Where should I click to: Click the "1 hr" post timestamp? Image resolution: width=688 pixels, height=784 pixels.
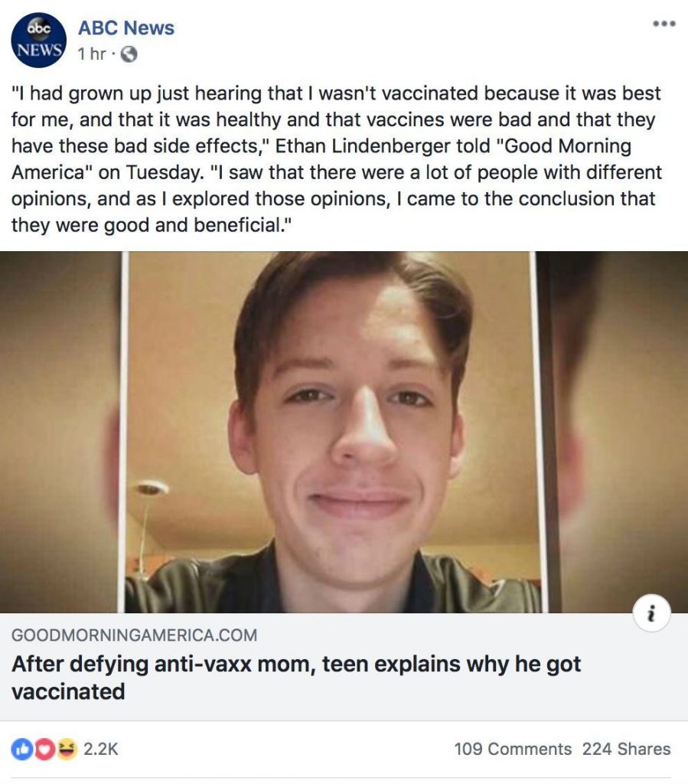pos(91,54)
